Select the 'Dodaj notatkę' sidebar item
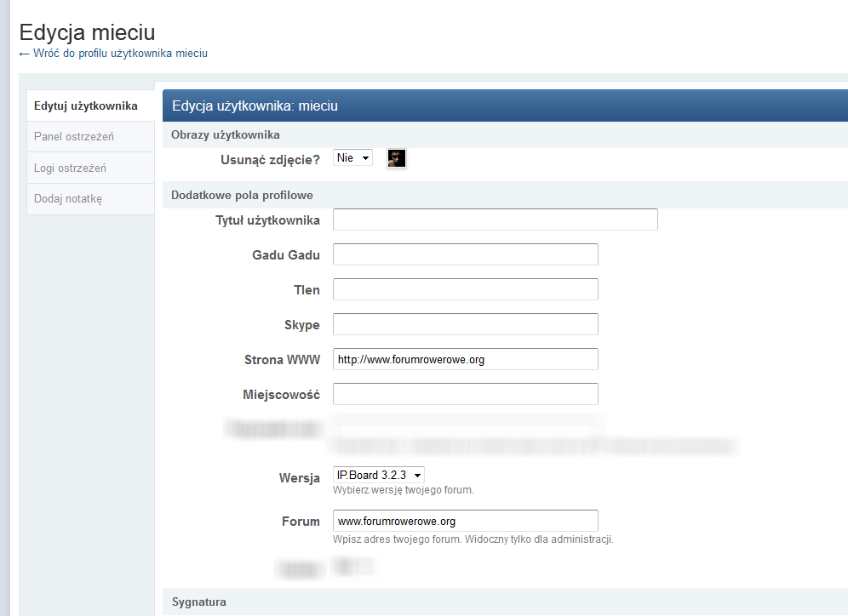This screenshot has width=848, height=616. click(x=69, y=198)
